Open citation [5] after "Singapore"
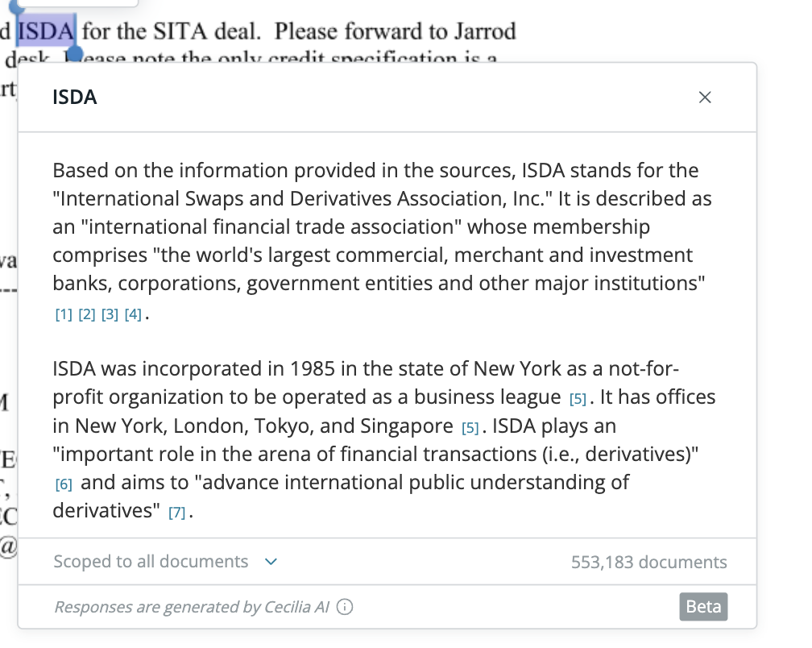812x648 pixels. [x=470, y=428]
